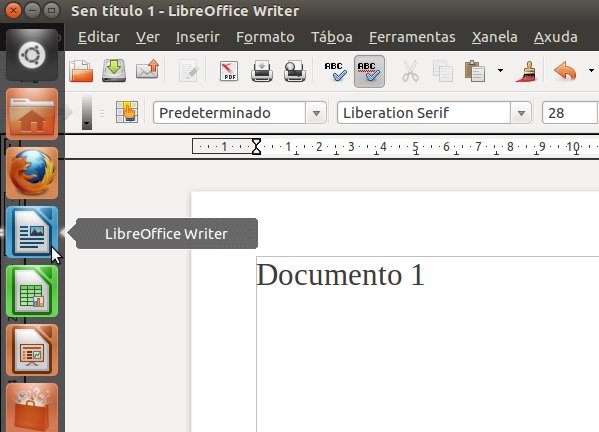This screenshot has width=599, height=432.
Task: Open the Ver menu
Action: click(x=147, y=37)
